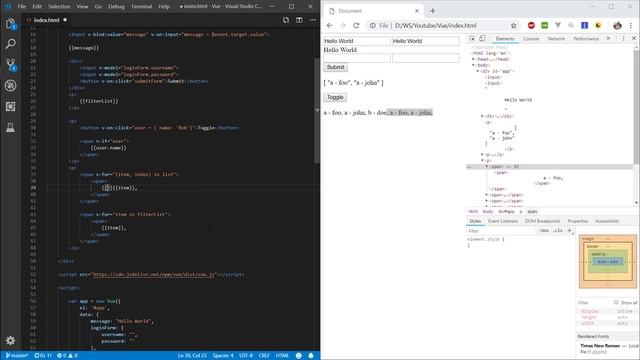Image resolution: width=640 pixels, height=360 pixels.
Task: Open the Manage gear menu in VS Code
Action: 11,340
